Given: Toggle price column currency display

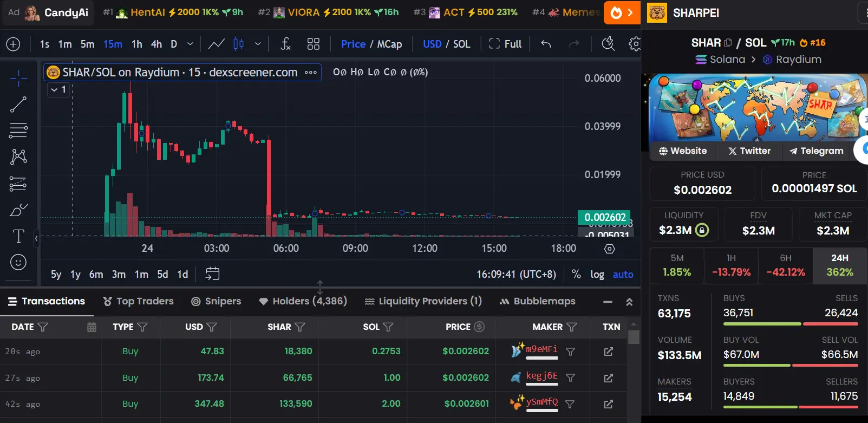Looking at the screenshot, I should click(479, 327).
